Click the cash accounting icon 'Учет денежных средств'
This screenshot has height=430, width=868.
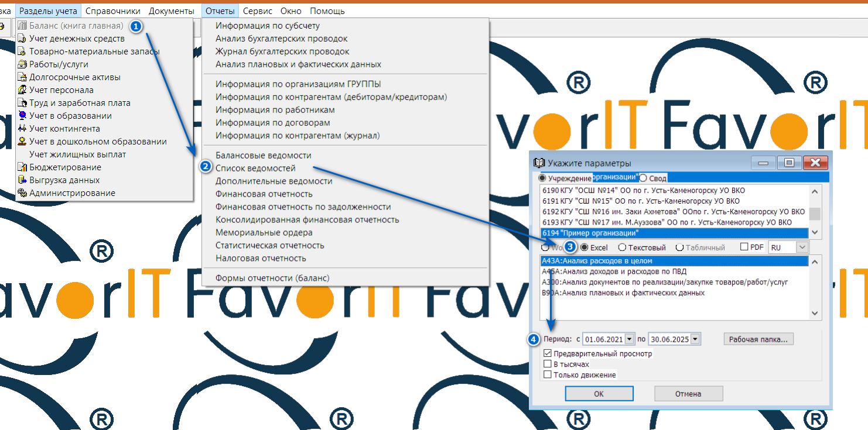[22, 39]
